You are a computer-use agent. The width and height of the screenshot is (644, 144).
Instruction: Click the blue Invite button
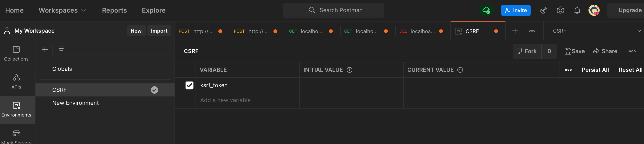[x=515, y=10]
